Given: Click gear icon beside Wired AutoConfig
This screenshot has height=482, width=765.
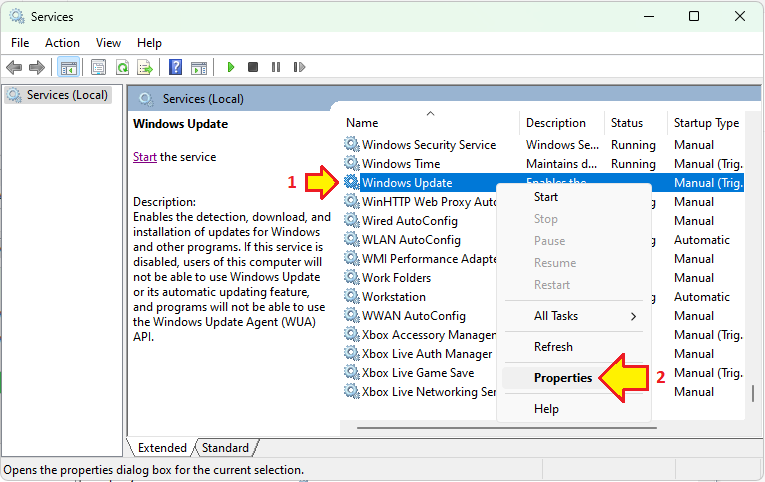Looking at the screenshot, I should pos(351,221).
